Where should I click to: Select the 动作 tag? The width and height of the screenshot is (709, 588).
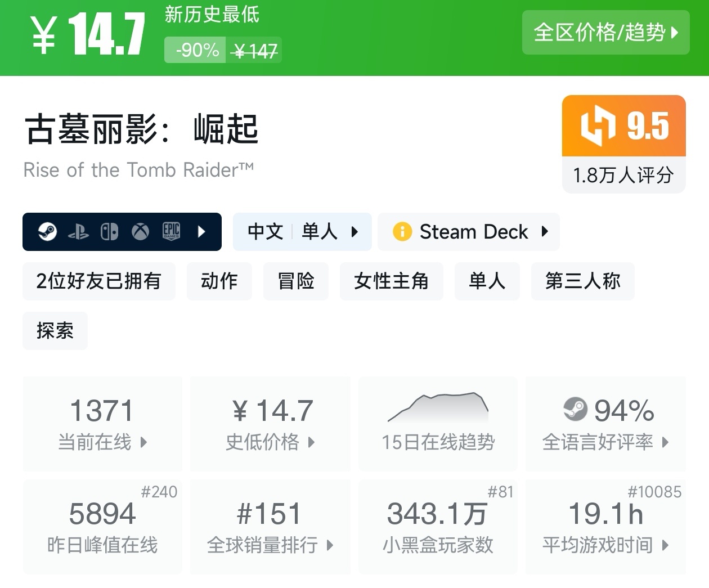tap(219, 281)
